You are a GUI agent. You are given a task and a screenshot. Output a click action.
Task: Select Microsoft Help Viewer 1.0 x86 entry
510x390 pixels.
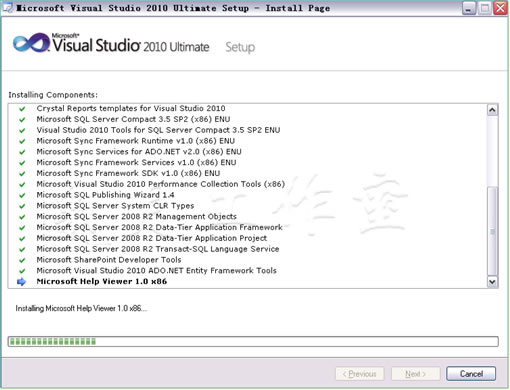102,282
